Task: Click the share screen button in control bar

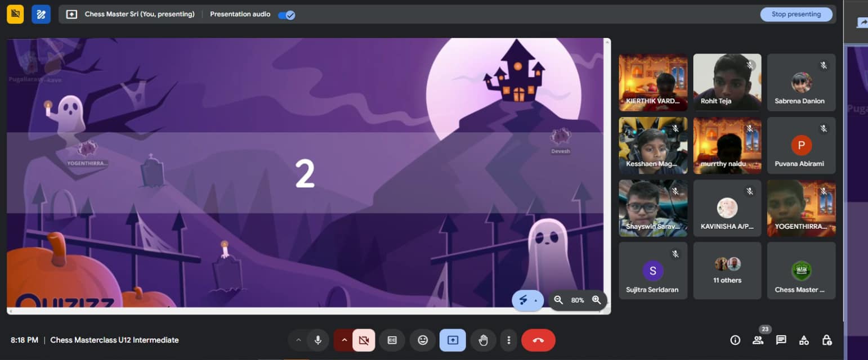Action: pyautogui.click(x=453, y=340)
